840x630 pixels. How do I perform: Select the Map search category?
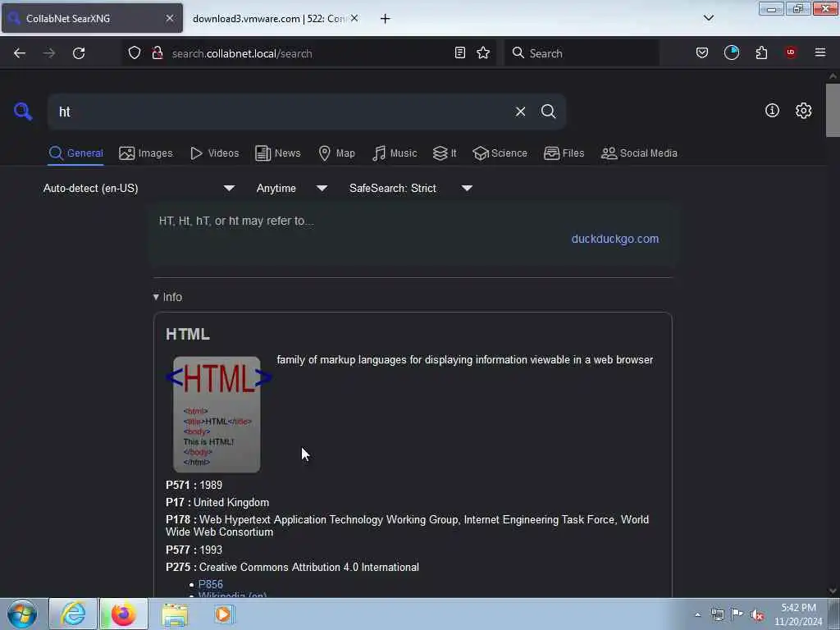(x=337, y=153)
